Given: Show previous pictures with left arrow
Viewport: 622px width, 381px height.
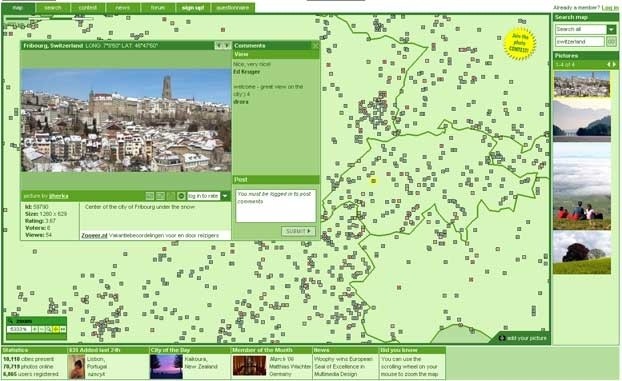Looking at the screenshot, I should coord(609,64).
